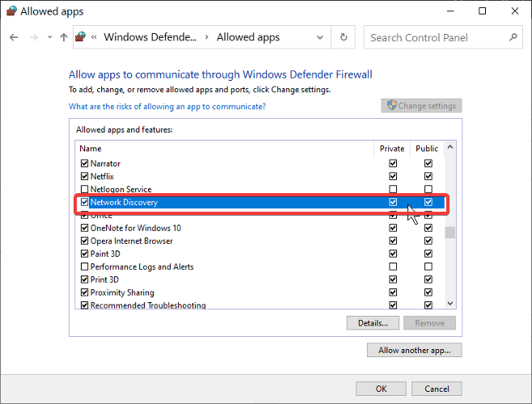Expand the address bar path chevrons
532x404 pixels.
coord(95,37)
